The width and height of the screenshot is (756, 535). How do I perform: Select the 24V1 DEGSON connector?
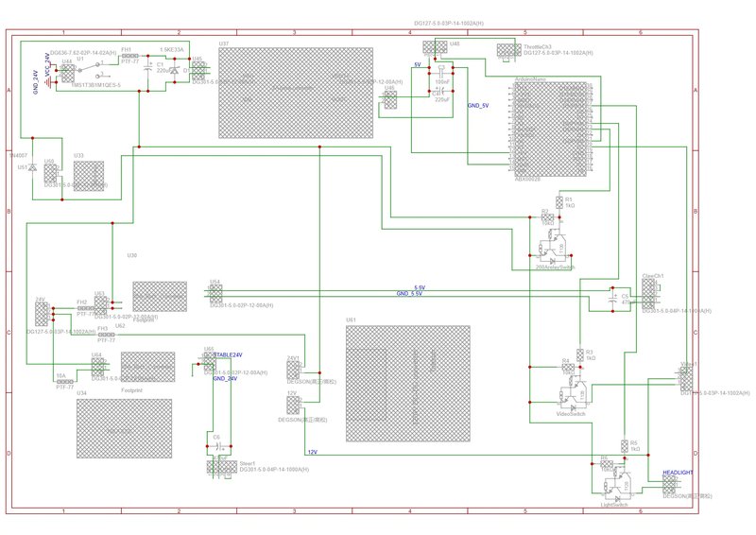click(x=293, y=370)
